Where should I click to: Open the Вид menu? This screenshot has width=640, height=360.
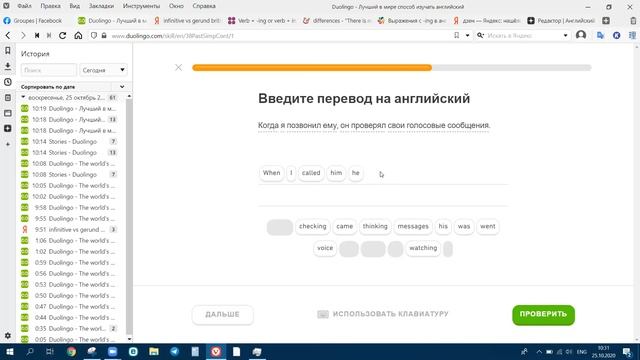point(74,6)
